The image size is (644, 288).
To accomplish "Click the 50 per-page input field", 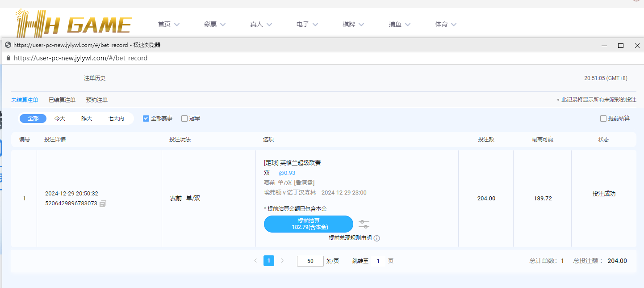I will coord(310,261).
